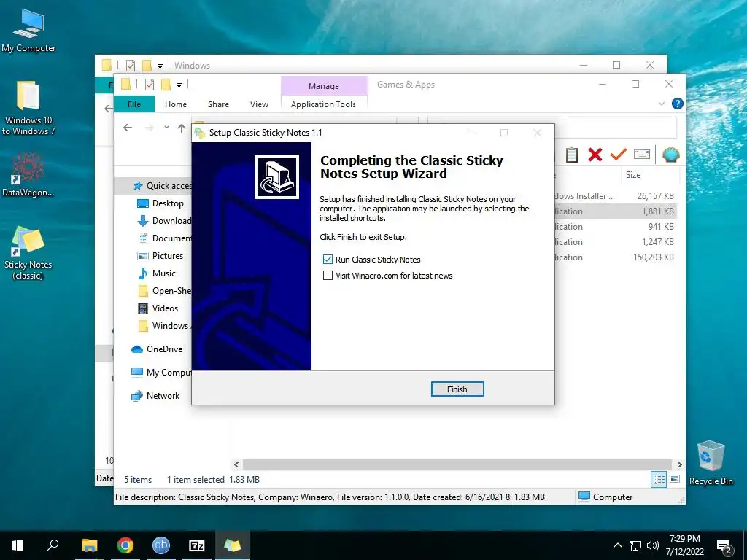Click new folder icon in title bar
Image resolution: width=747 pixels, height=560 pixels.
(166, 85)
